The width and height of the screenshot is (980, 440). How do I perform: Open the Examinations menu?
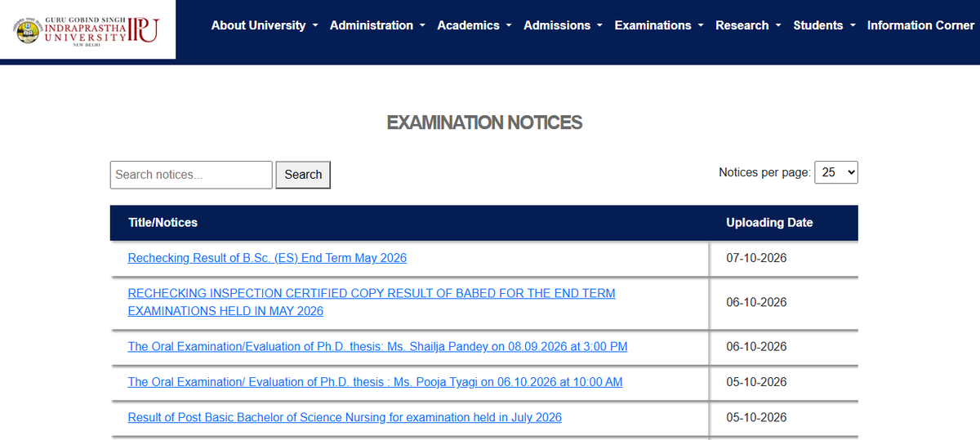(x=659, y=25)
